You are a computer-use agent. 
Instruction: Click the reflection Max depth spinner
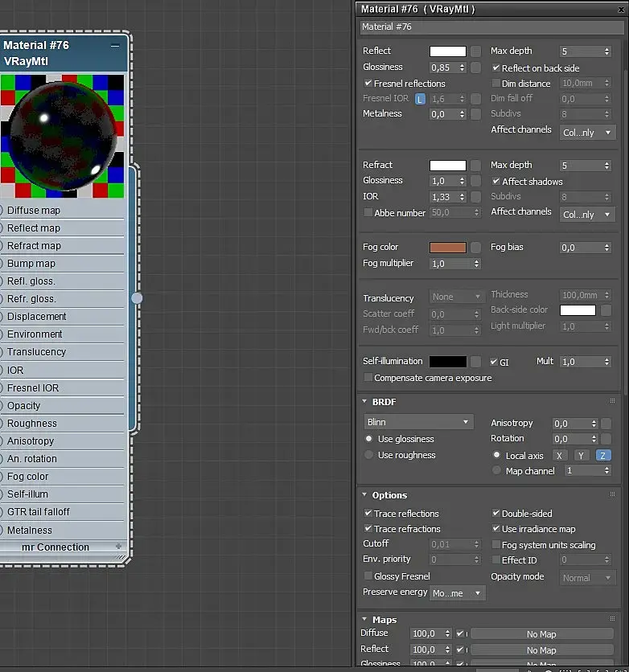606,51
